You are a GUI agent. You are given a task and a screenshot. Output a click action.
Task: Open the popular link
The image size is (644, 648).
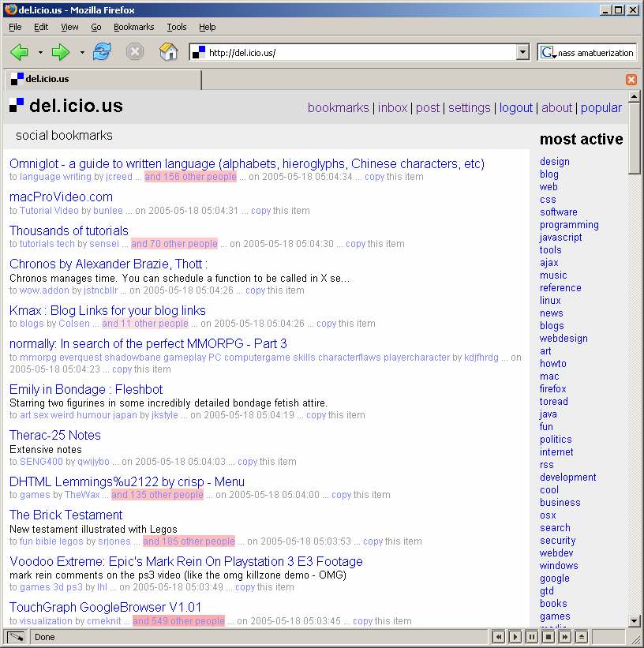[601, 108]
